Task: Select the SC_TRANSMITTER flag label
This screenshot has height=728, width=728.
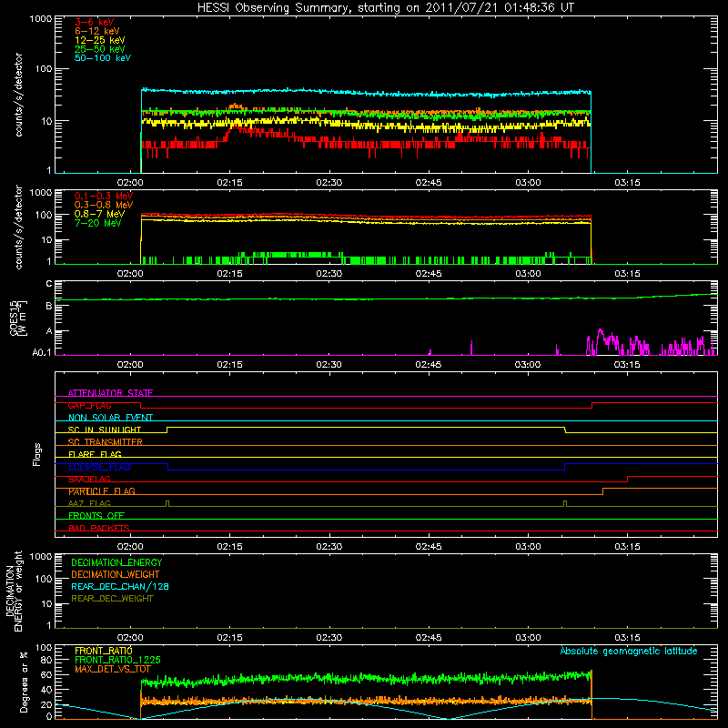Action: 105,442
